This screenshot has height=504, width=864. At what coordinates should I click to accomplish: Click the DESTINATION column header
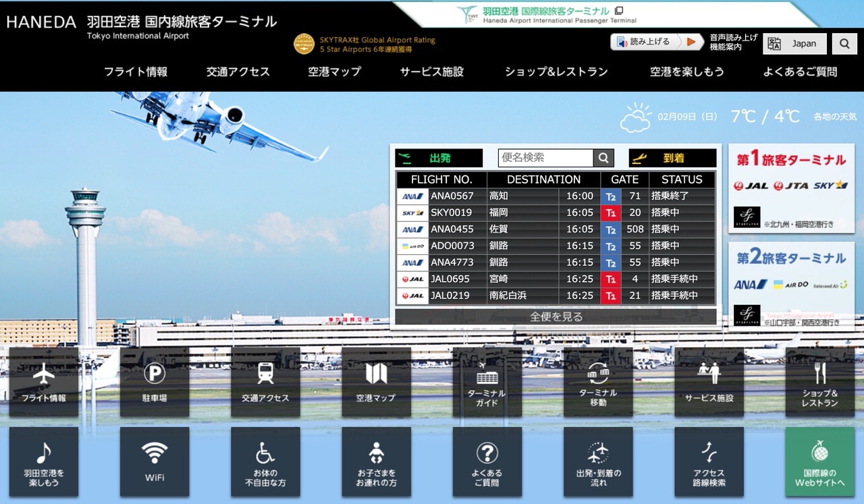coord(544,179)
